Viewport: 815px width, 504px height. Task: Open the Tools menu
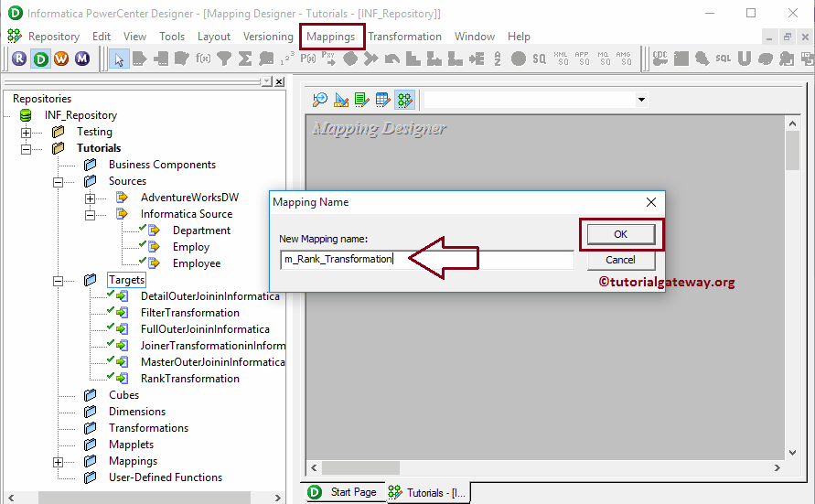pos(172,37)
